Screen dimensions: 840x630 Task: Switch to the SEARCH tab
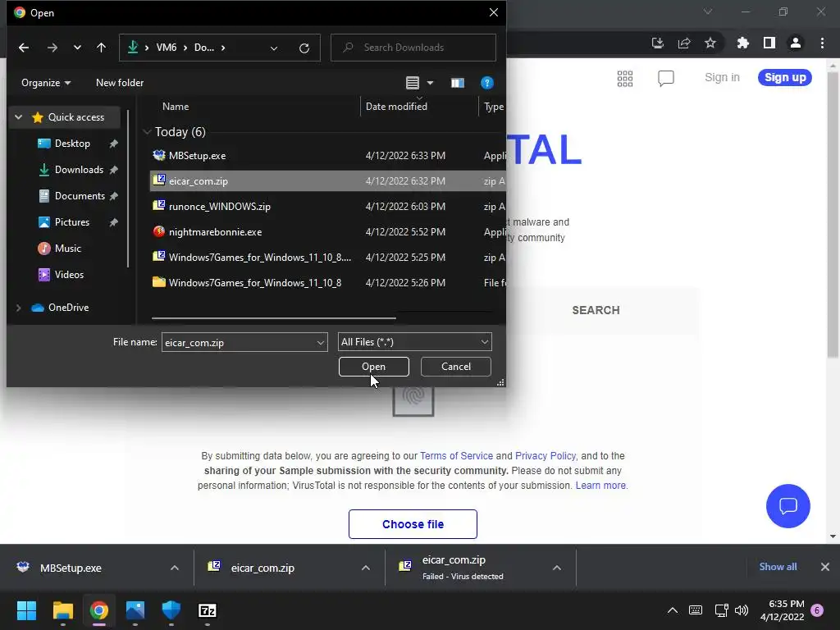[x=596, y=310]
